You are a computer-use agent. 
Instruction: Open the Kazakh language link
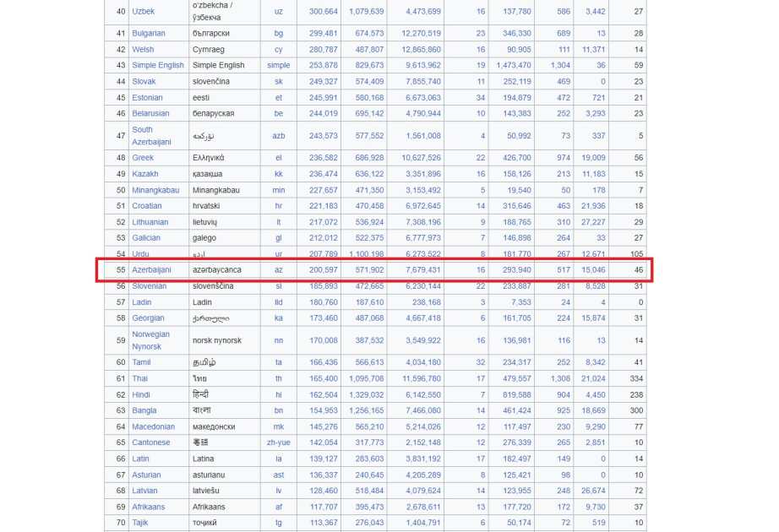pyautogui.click(x=145, y=174)
